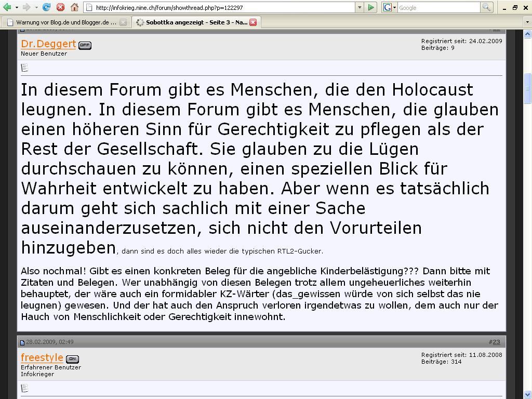Click the page scrollbar down arrow
This screenshot has width=532, height=399.
point(527,394)
